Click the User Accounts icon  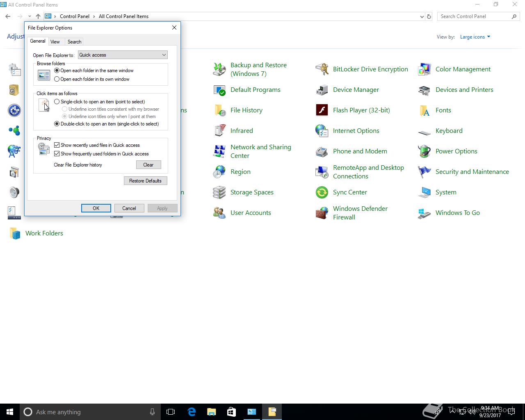[219, 213]
